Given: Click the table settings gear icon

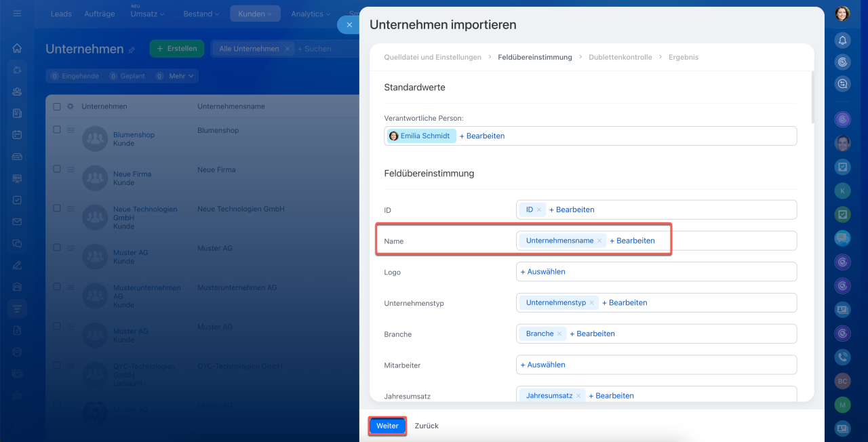Looking at the screenshot, I should (x=70, y=106).
